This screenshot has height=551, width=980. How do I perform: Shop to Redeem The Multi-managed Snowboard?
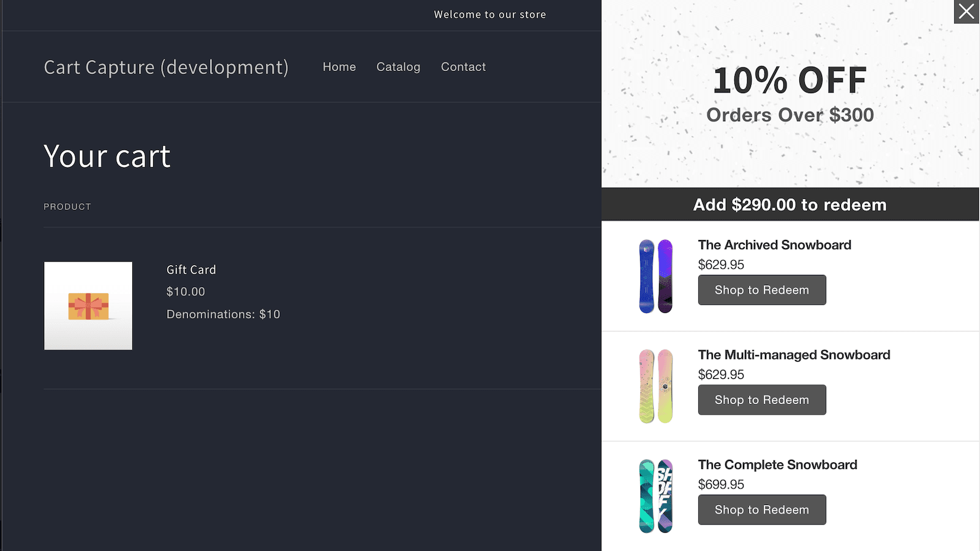click(761, 400)
